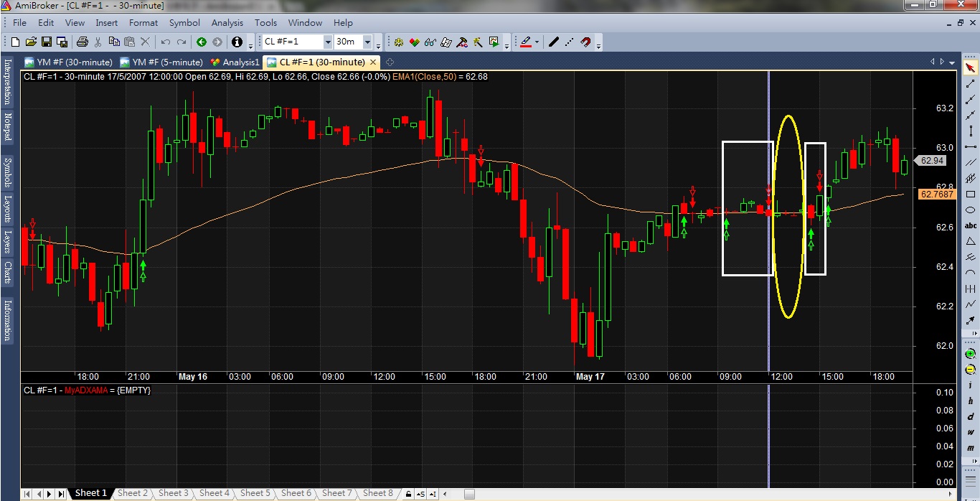Open the CL #F=1 symbol dropdown
The image size is (980, 501).
(328, 42)
